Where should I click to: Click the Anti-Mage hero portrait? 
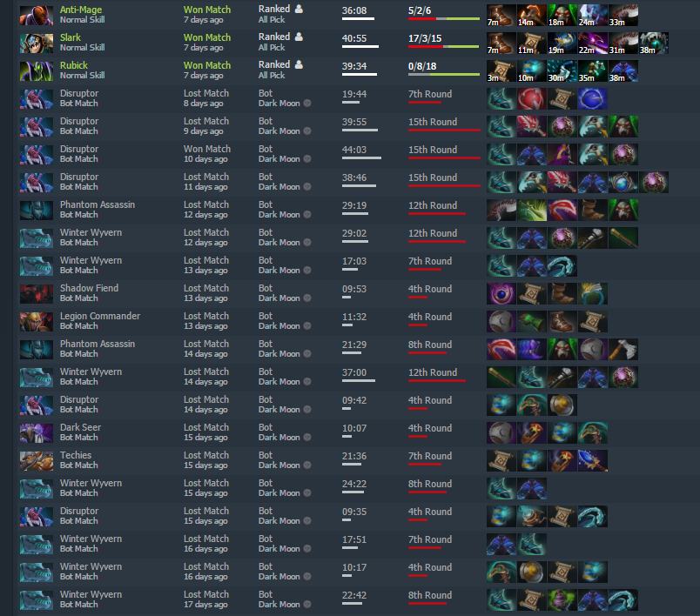[37, 15]
